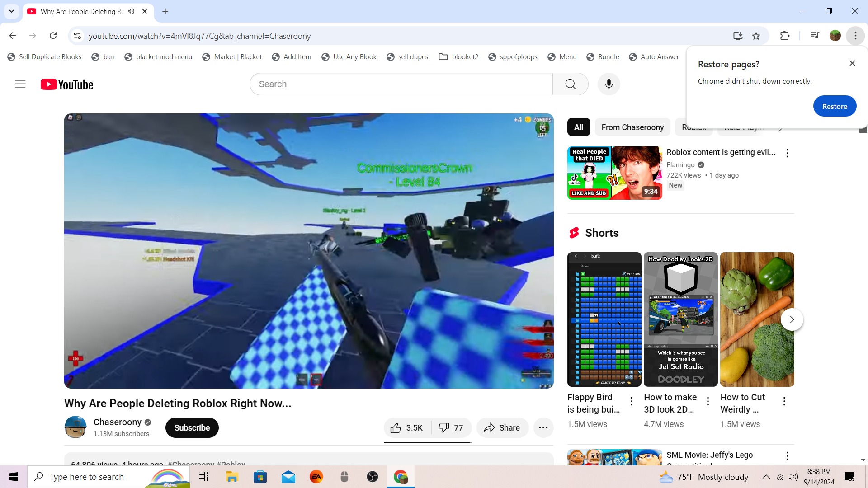
Task: Open the Chrome extensions puzzle icon
Action: pyautogui.click(x=785, y=36)
